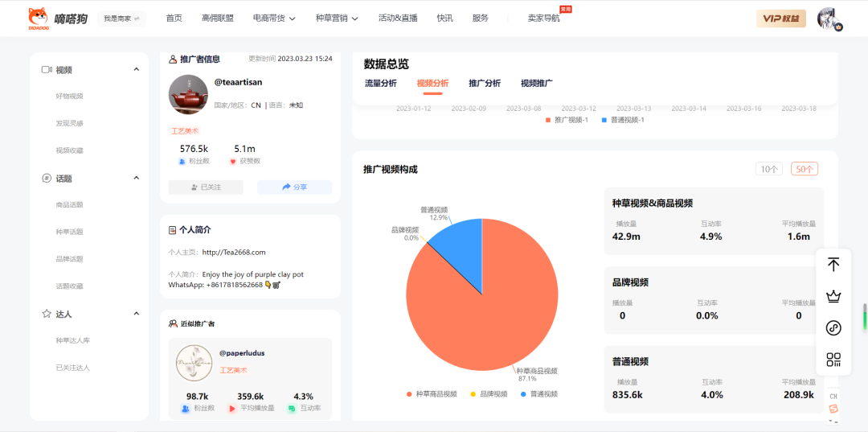Click the 推广者信息 person icon
The image size is (868, 432).
pyautogui.click(x=173, y=59)
